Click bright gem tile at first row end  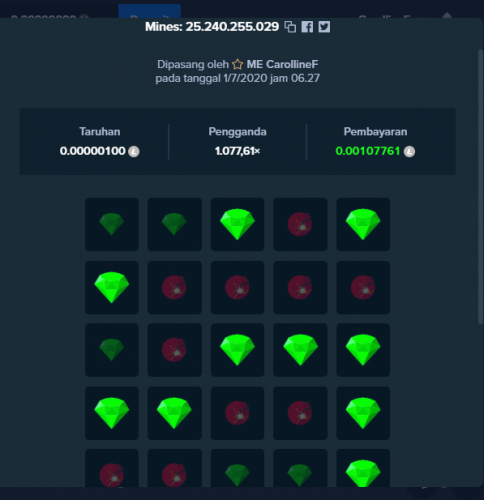pos(363,224)
